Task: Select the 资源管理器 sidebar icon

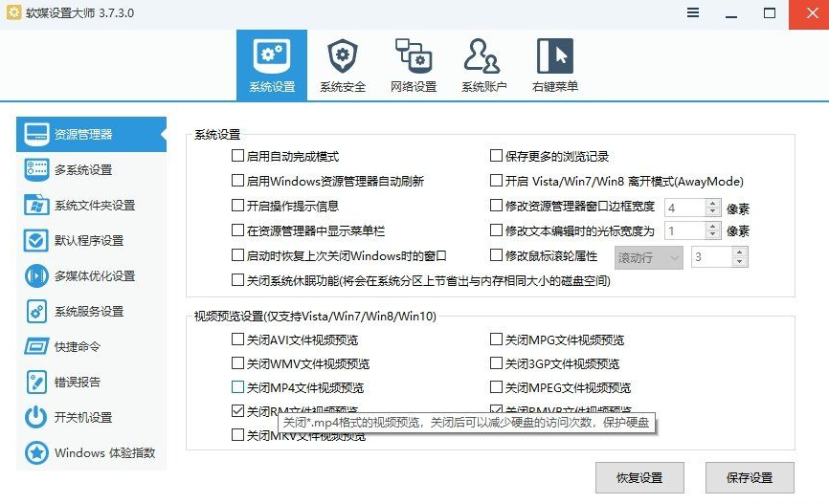Action: [36, 134]
